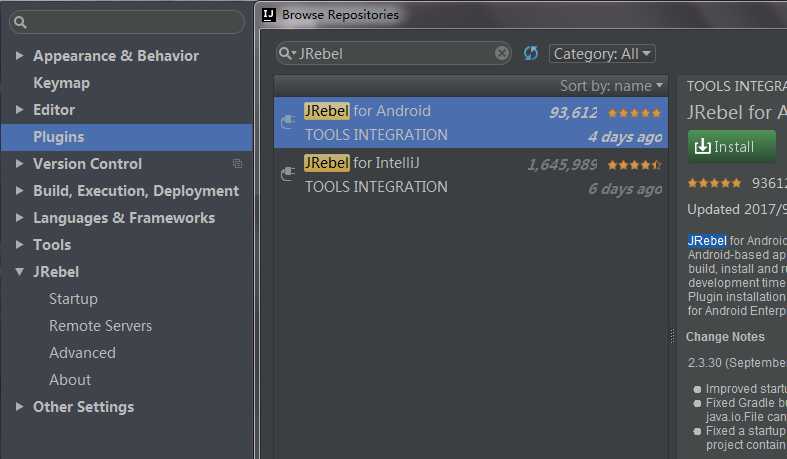Clear the JRebel search text
This screenshot has width=787, height=459.
501,53
